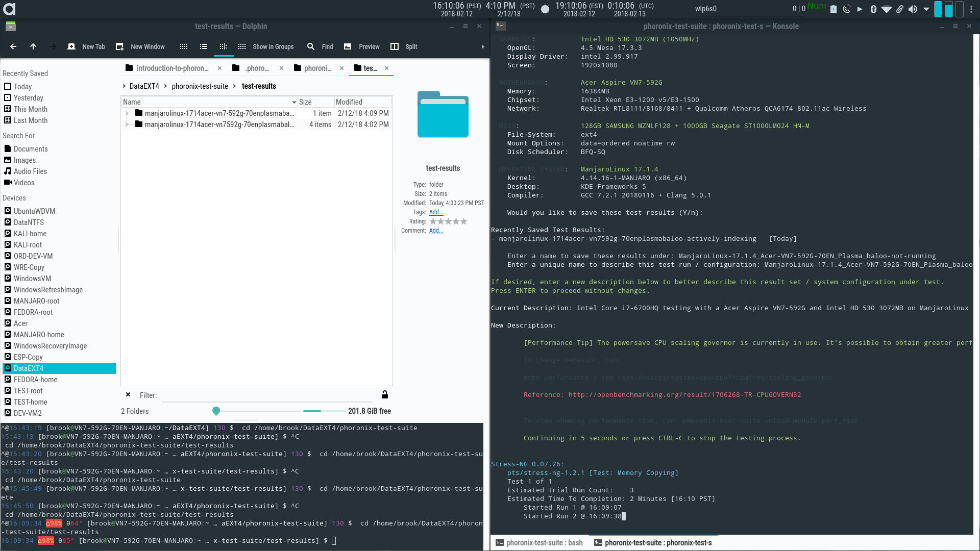Expand Dolphin toolbar overflow arrow

coord(483,47)
